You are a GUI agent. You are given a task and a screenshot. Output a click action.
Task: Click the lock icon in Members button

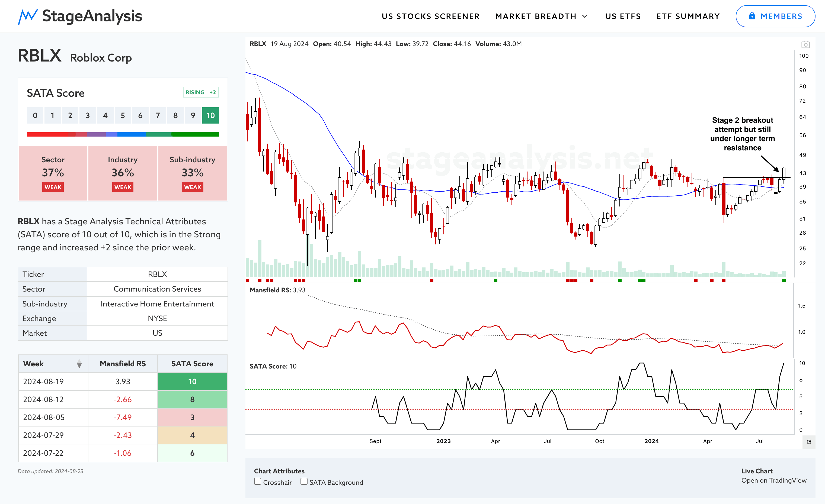pyautogui.click(x=752, y=16)
